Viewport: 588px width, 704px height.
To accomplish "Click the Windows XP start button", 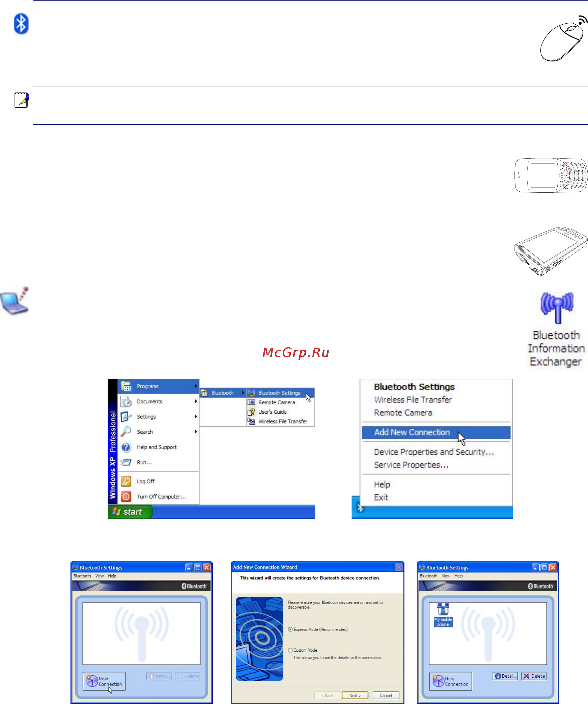I will click(130, 512).
